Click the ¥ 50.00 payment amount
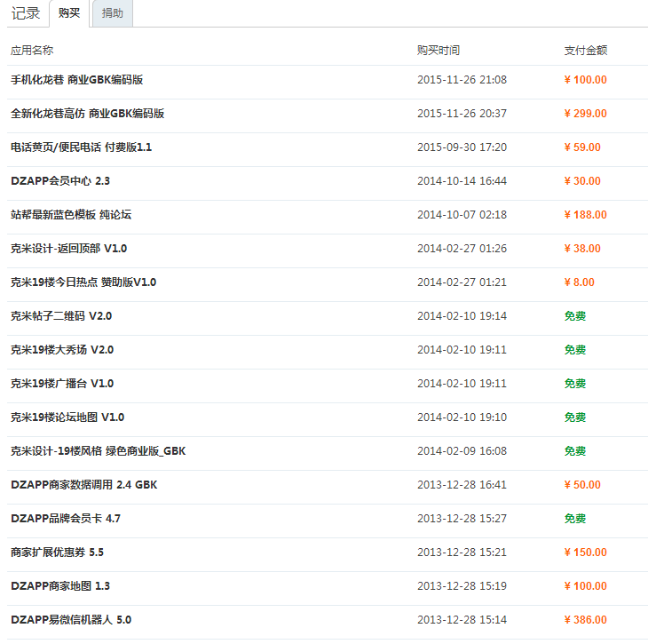The width and height of the screenshot is (648, 644). (x=582, y=485)
